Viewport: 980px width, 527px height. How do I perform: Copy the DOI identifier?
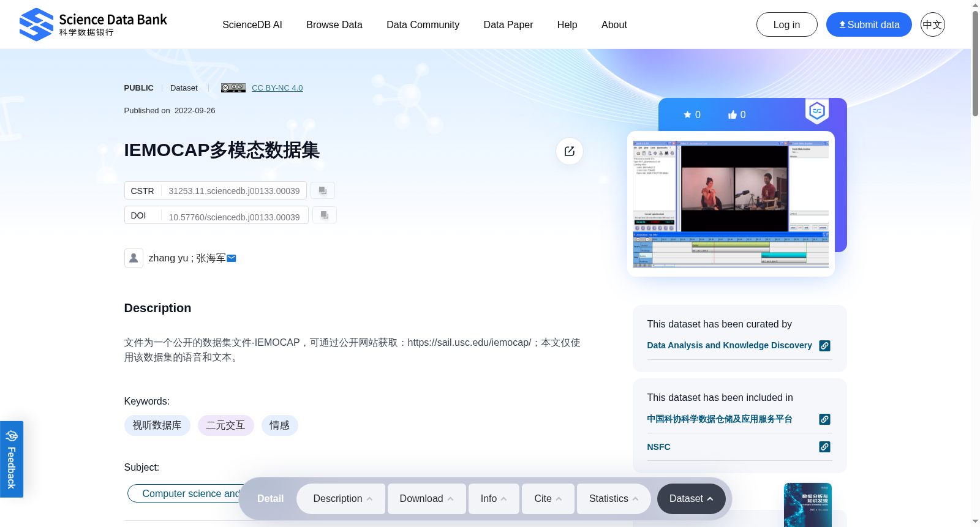pos(325,215)
